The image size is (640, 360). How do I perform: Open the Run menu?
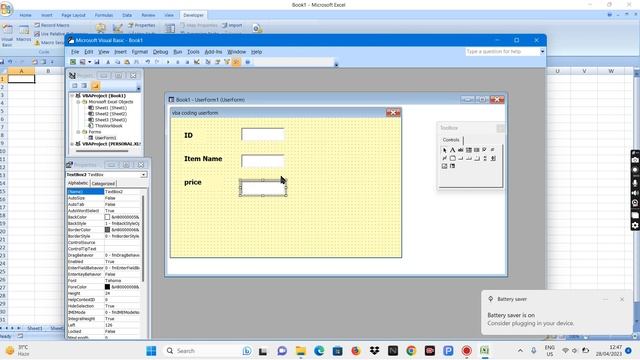pyautogui.click(x=178, y=52)
